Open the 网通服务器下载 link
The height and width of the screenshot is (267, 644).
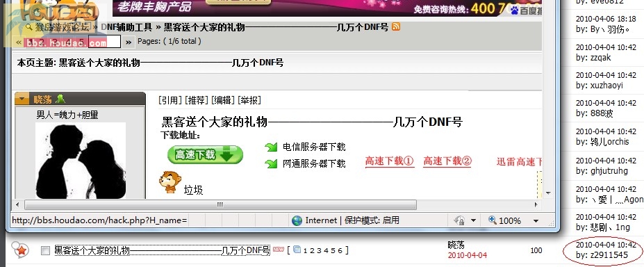(314, 163)
